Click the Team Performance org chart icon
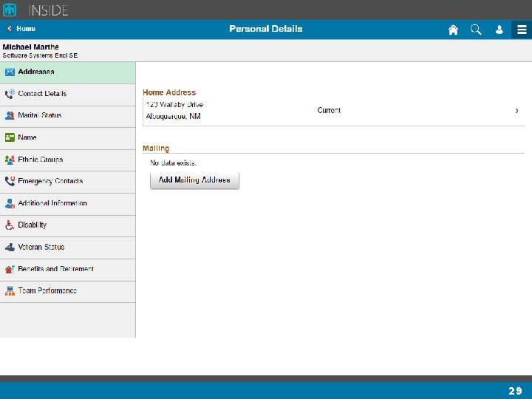532x399 pixels. pos(10,291)
